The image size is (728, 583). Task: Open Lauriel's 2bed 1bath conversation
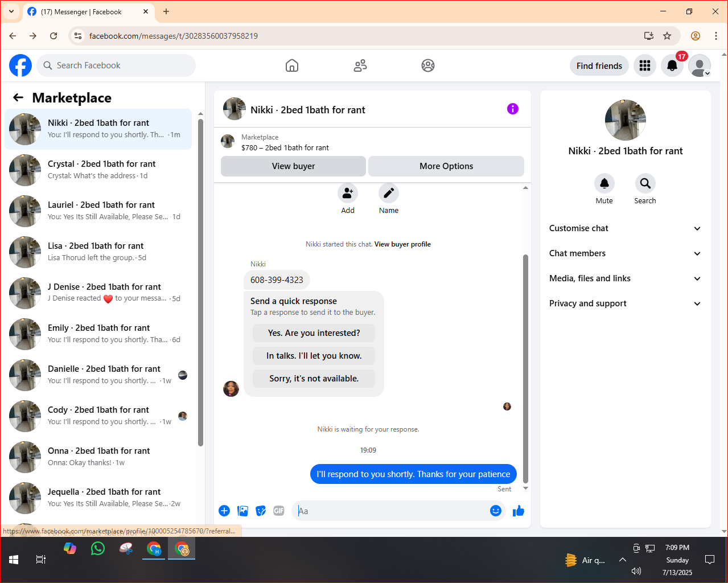pyautogui.click(x=98, y=211)
